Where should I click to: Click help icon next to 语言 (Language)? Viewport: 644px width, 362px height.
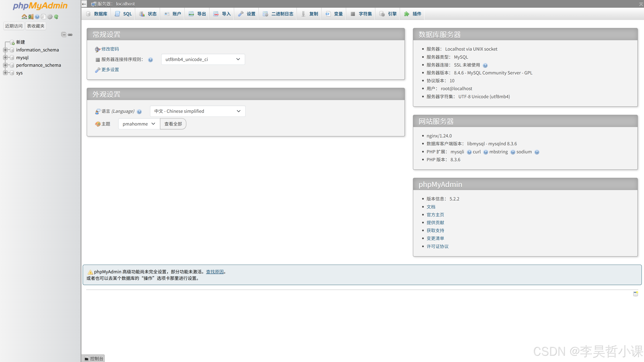click(139, 112)
